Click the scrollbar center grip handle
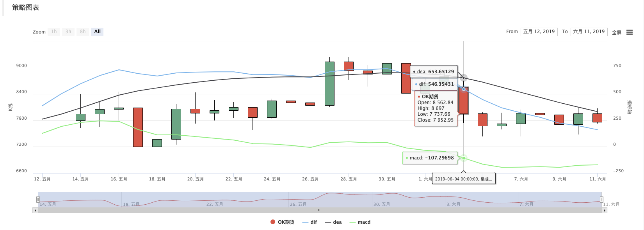Screen dimensions: 644x230 [320, 210]
